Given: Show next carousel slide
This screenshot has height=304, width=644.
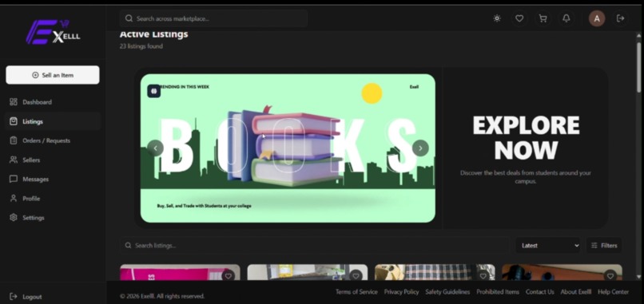Looking at the screenshot, I should [x=420, y=148].
